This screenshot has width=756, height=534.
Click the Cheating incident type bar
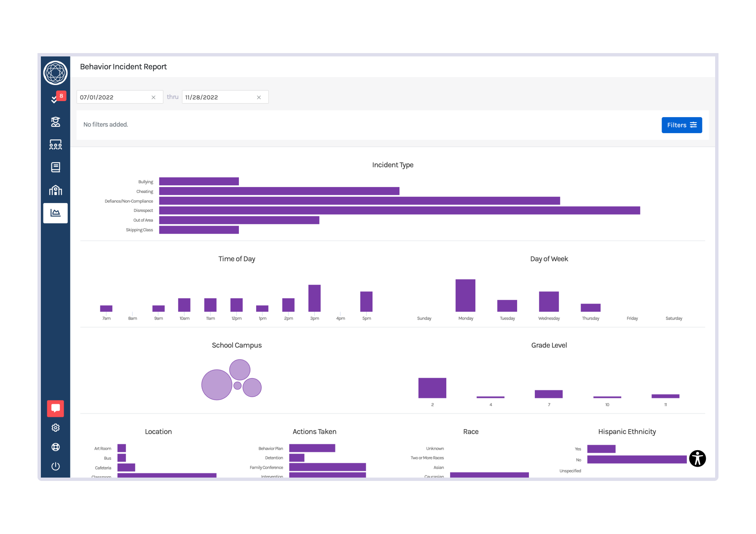(x=279, y=191)
